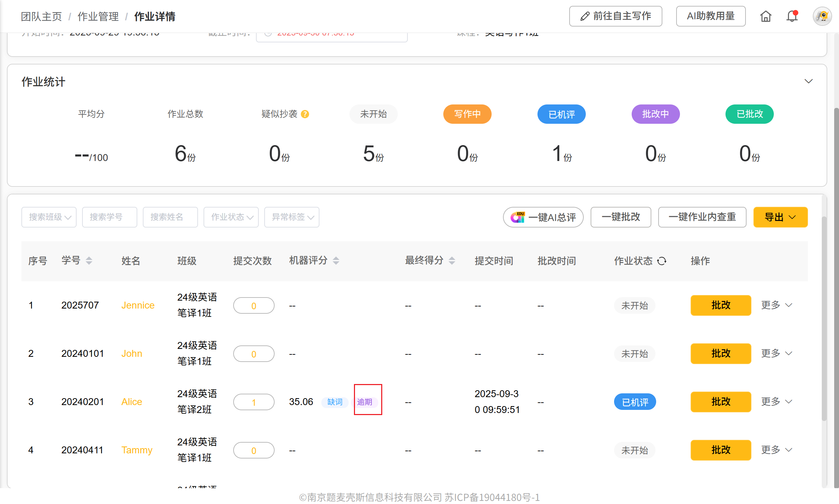Viewport: 839px width, 504px height.
Task: Go to 作业管理 breadcrumb
Action: pos(98,16)
